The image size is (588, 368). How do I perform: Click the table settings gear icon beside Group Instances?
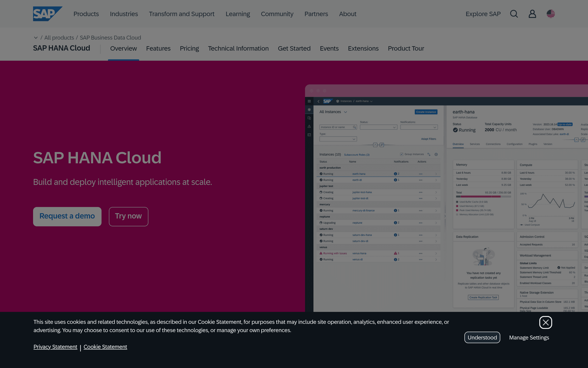(436, 154)
